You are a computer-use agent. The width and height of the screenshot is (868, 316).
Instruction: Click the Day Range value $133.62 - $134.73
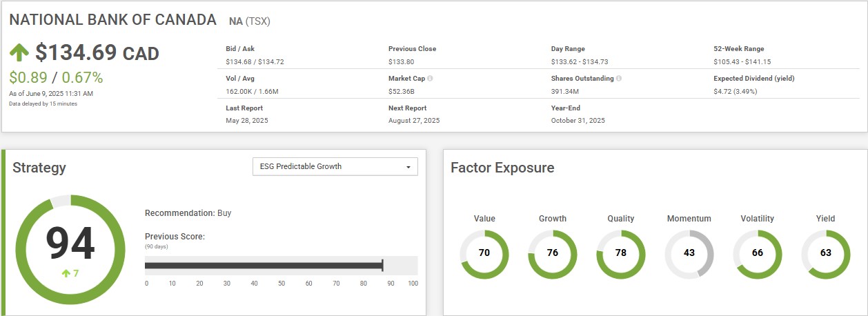580,62
